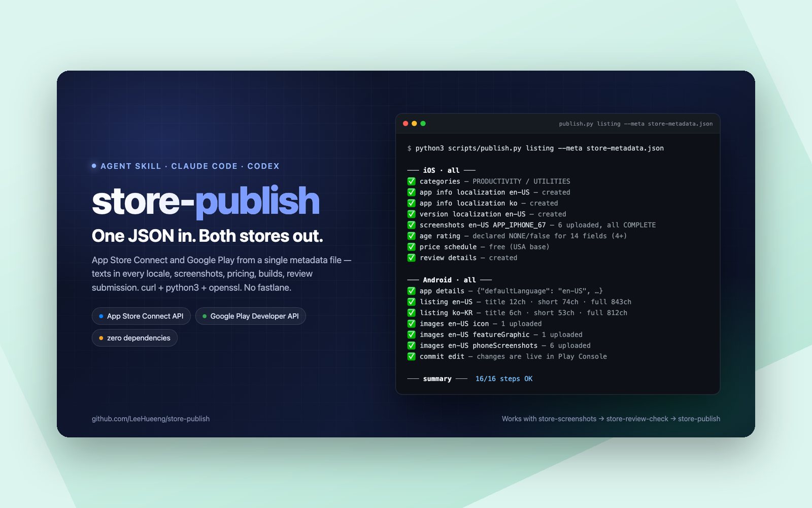
Task: Click the '16/16 steps OK' summary
Action: 504,379
